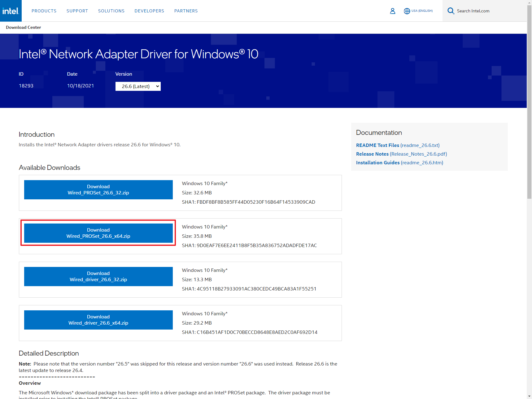Open Installation Guides link
Viewport: 532px width, 399px height.
399,162
